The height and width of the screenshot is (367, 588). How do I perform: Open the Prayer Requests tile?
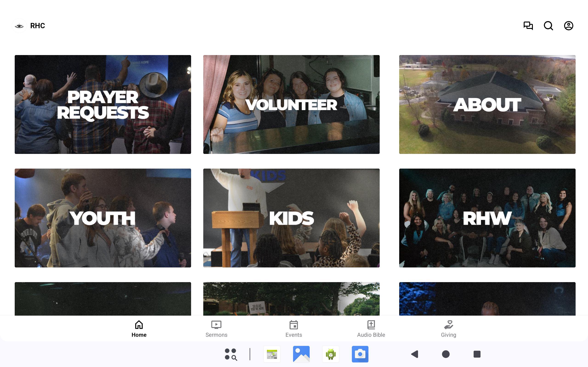pyautogui.click(x=103, y=104)
